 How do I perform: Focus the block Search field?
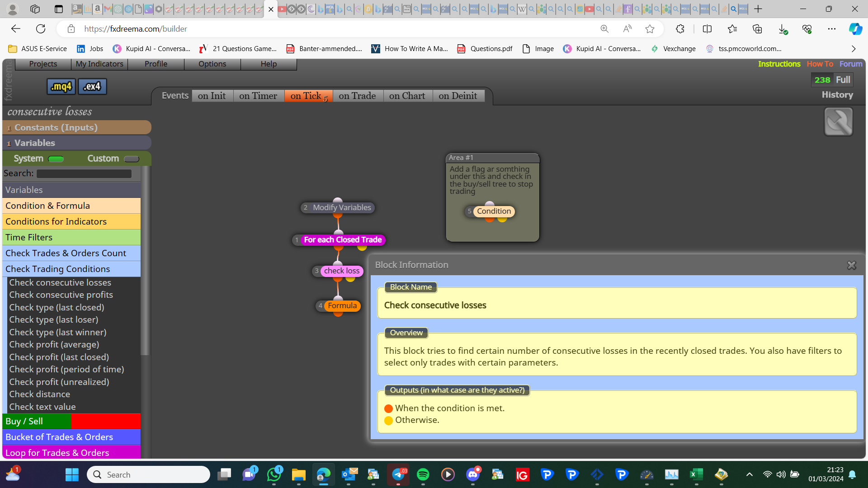pos(84,174)
